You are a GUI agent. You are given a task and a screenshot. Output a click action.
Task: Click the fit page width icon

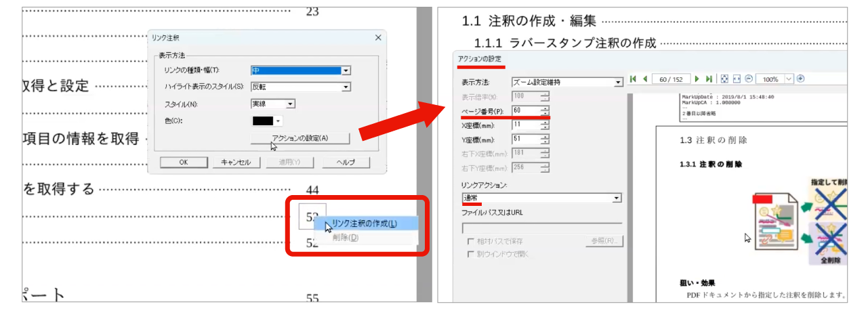(x=737, y=79)
